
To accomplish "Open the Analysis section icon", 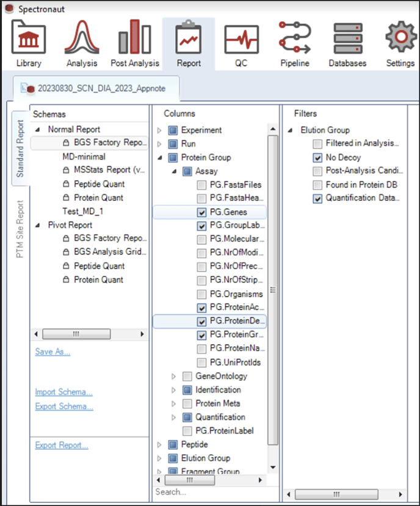I will [x=82, y=37].
